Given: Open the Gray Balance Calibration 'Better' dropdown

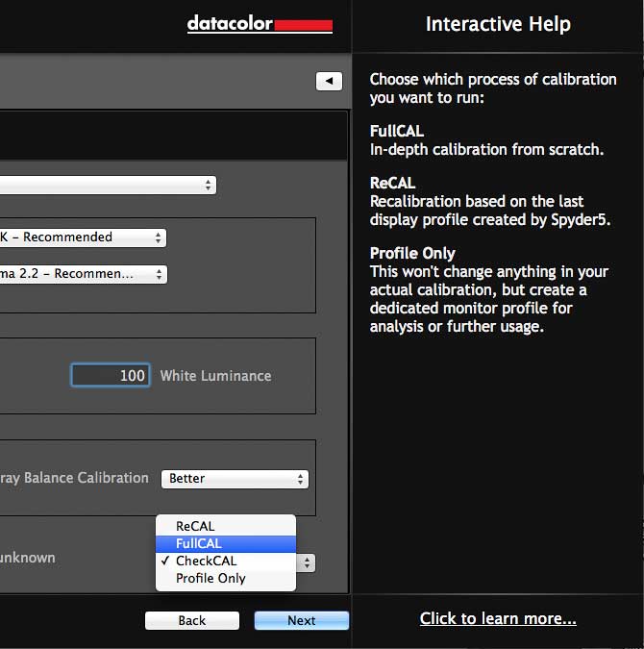Looking at the screenshot, I should (235, 479).
